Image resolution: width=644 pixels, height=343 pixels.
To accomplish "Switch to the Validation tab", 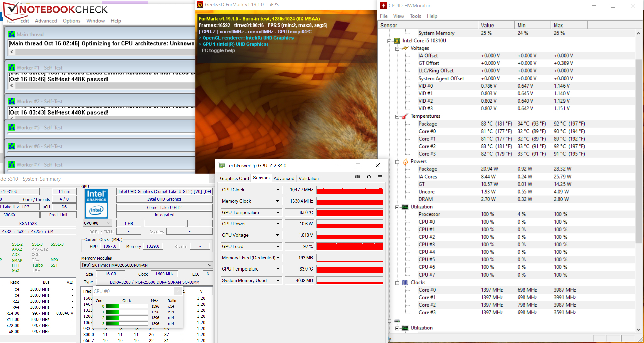I will click(x=309, y=178).
